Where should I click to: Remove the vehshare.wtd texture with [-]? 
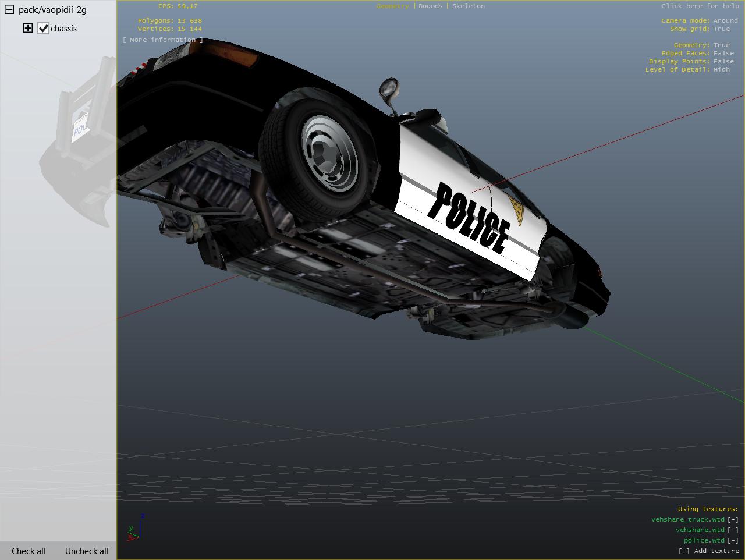[733, 530]
